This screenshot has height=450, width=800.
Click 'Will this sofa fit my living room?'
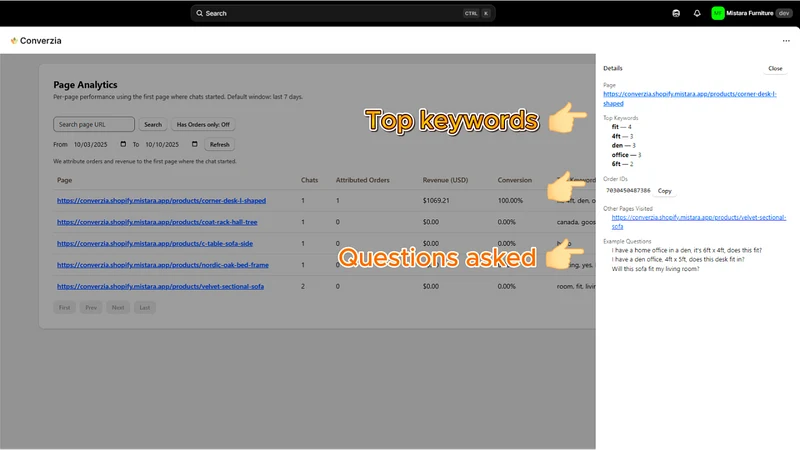point(655,269)
